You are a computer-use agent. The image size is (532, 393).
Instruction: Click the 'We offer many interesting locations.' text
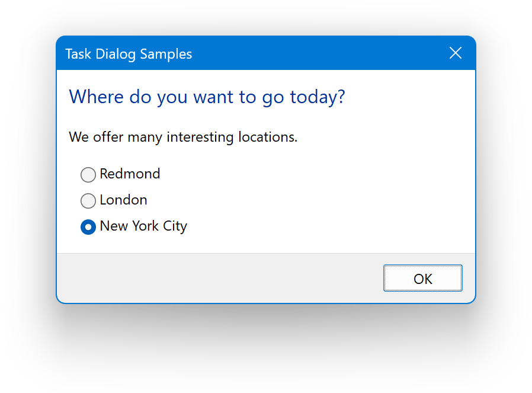click(x=183, y=138)
